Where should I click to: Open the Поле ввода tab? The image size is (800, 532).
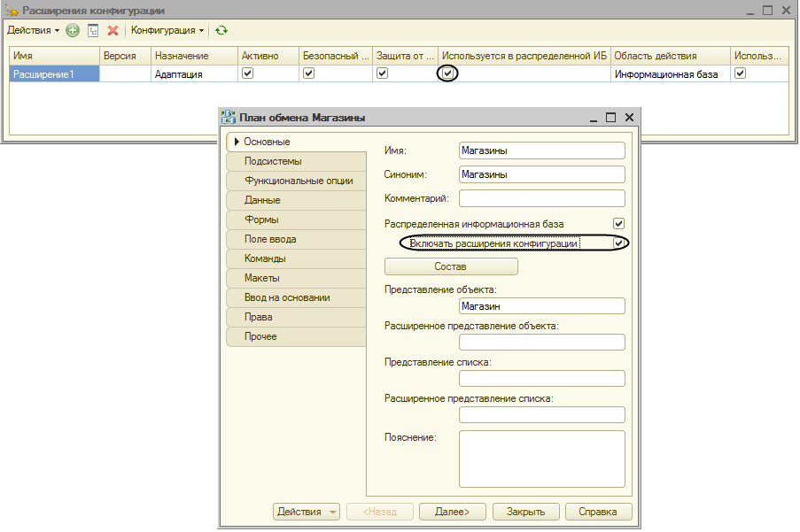click(296, 239)
